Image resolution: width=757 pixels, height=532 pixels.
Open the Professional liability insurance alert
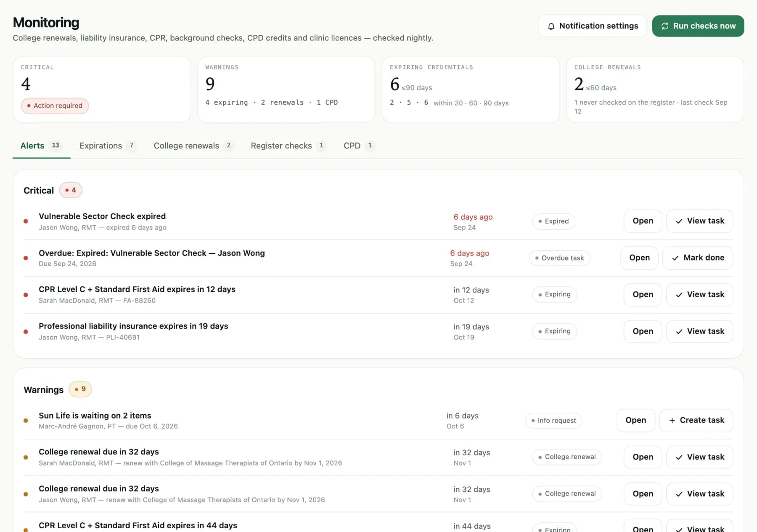pos(643,332)
